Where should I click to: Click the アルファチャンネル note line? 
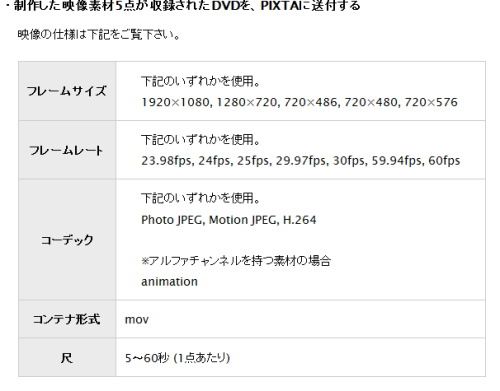pyautogui.click(x=236, y=261)
